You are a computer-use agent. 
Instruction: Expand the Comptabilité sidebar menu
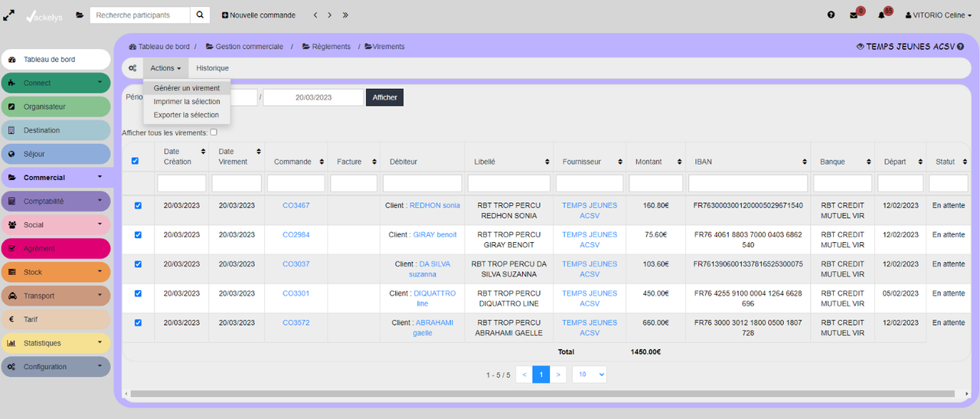coord(56,201)
